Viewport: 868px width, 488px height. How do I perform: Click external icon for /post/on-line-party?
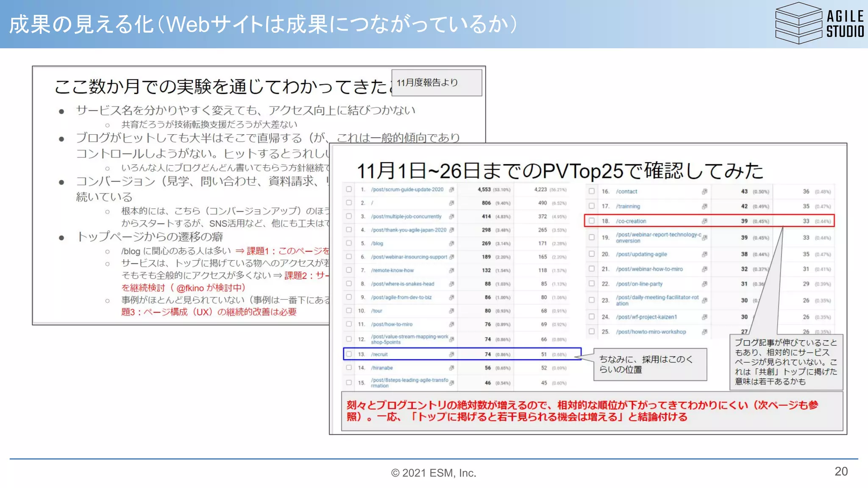point(704,284)
